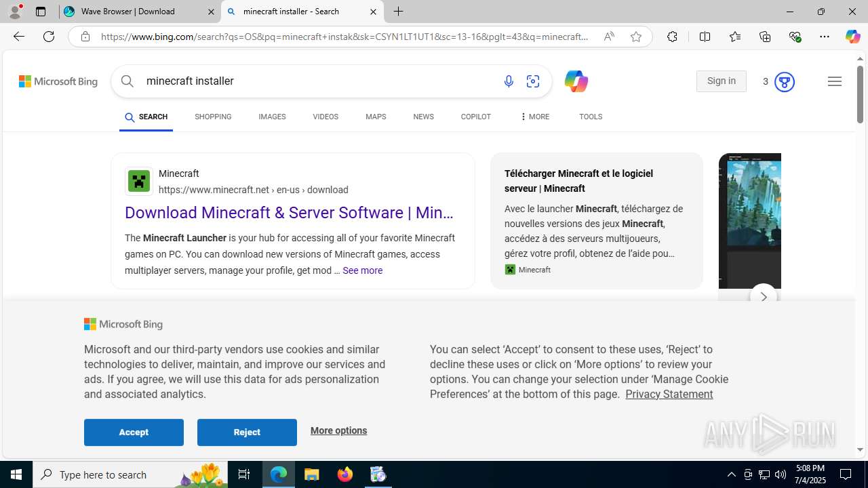
Task: Close the minecraft installer search tab
Action: (x=373, y=12)
